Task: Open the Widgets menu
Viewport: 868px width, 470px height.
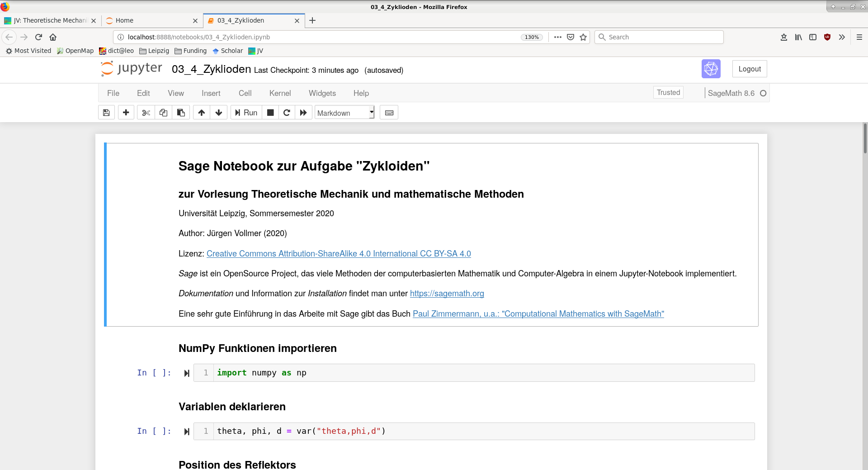Action: 322,93
